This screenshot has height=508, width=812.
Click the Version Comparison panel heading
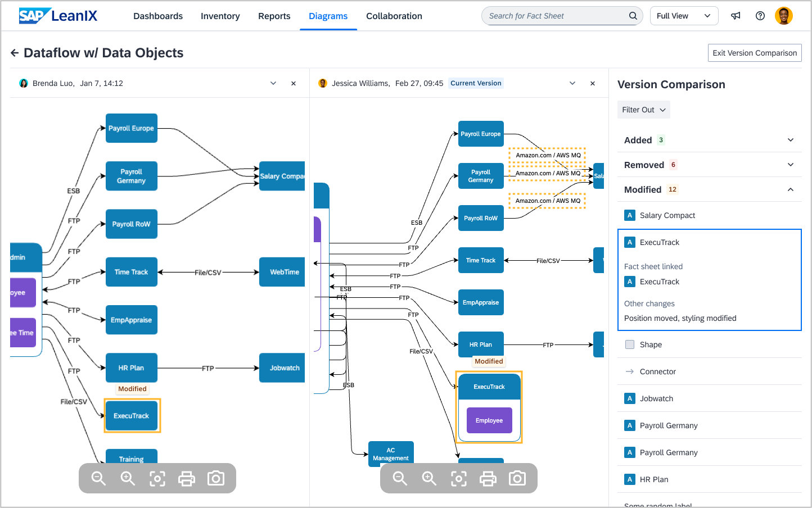click(x=671, y=84)
